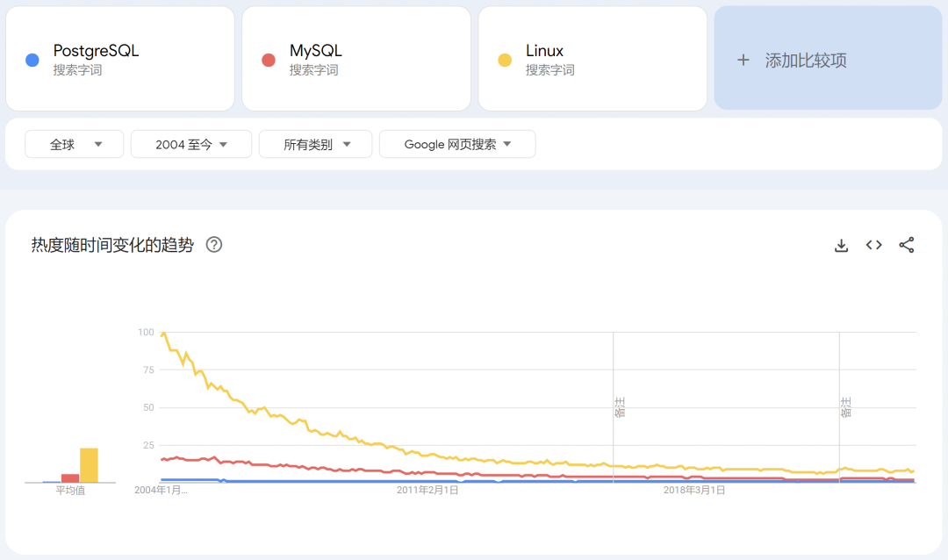Image resolution: width=948 pixels, height=560 pixels.
Task: Open help for 热度随时间变化的趋势
Action: coord(214,245)
